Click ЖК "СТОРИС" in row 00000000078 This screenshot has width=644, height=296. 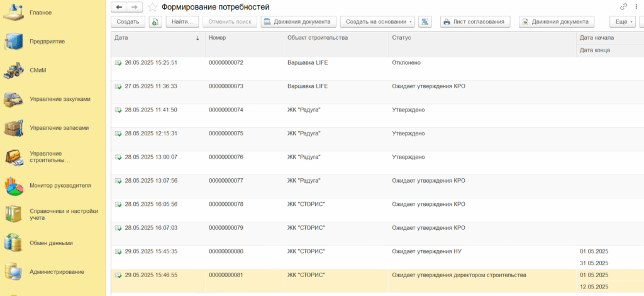click(306, 204)
